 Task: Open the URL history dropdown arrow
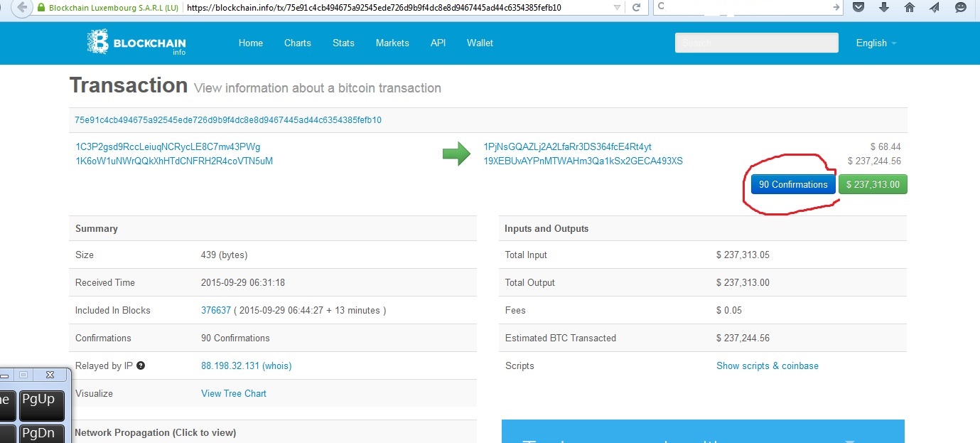point(616,8)
